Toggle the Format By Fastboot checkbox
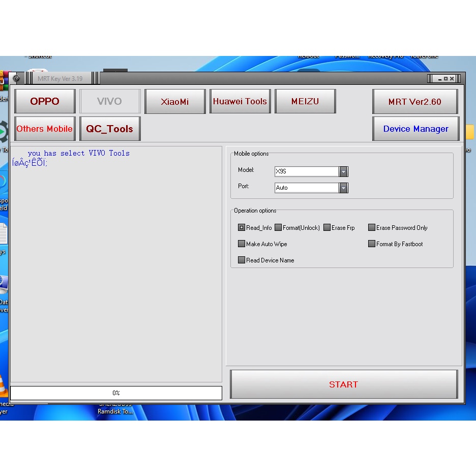Viewport: 476px width, 476px height. tap(372, 244)
